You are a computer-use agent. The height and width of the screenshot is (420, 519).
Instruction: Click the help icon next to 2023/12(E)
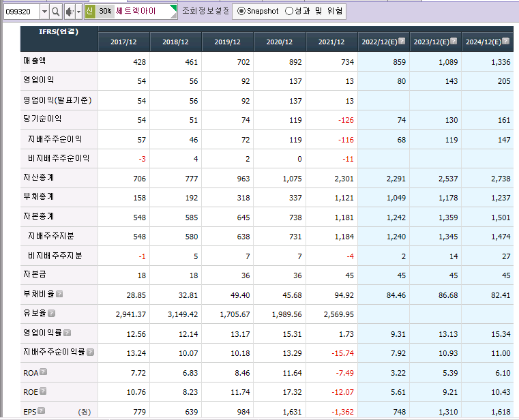pyautogui.click(x=454, y=41)
